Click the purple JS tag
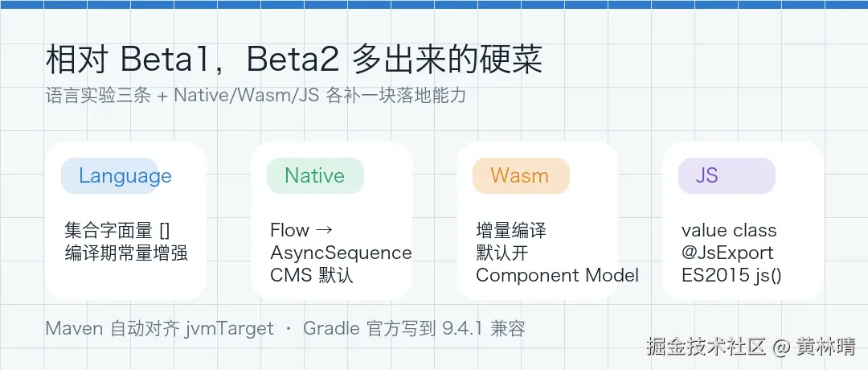Image resolution: width=868 pixels, height=370 pixels. (x=706, y=176)
